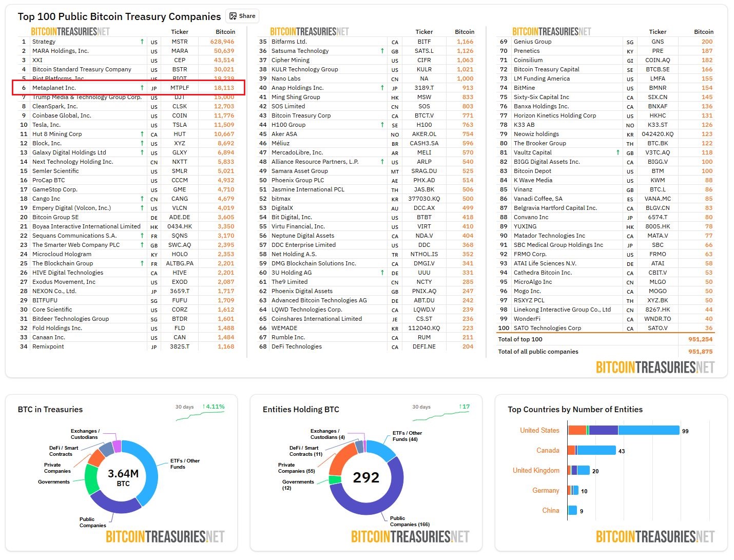
Task: Click the Genius Group company name
Action: click(x=533, y=42)
